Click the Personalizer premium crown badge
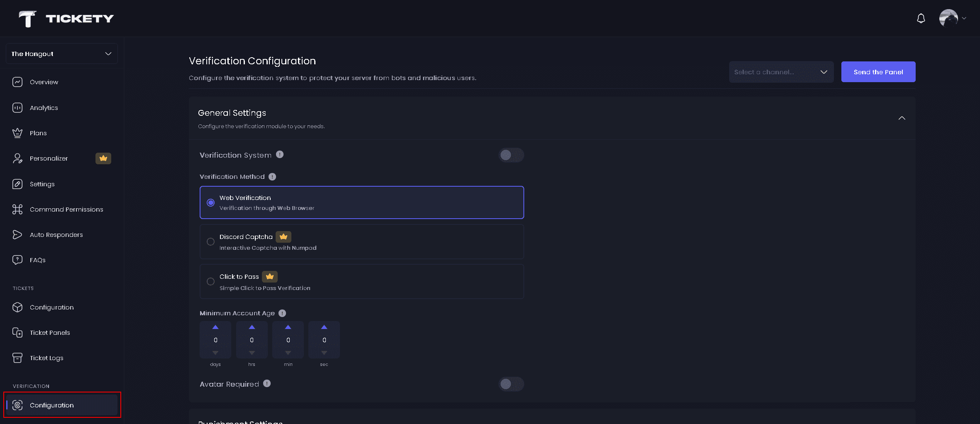The height and width of the screenshot is (424, 980). [x=103, y=158]
